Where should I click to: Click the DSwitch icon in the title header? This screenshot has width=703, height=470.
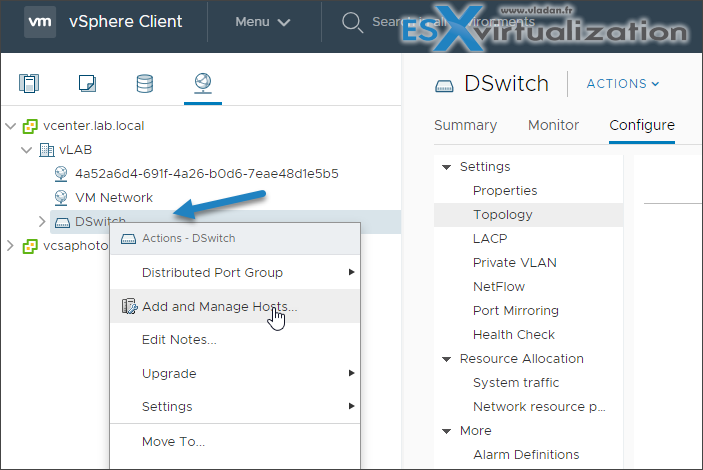tap(444, 85)
